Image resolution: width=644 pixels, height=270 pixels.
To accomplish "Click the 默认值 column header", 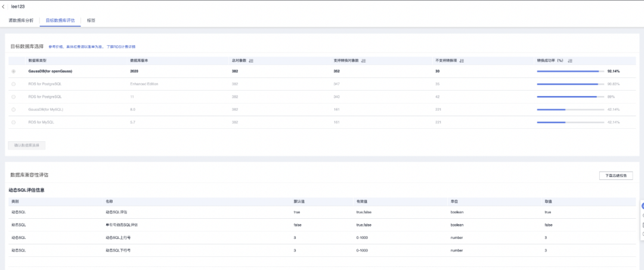I will 299,201.
